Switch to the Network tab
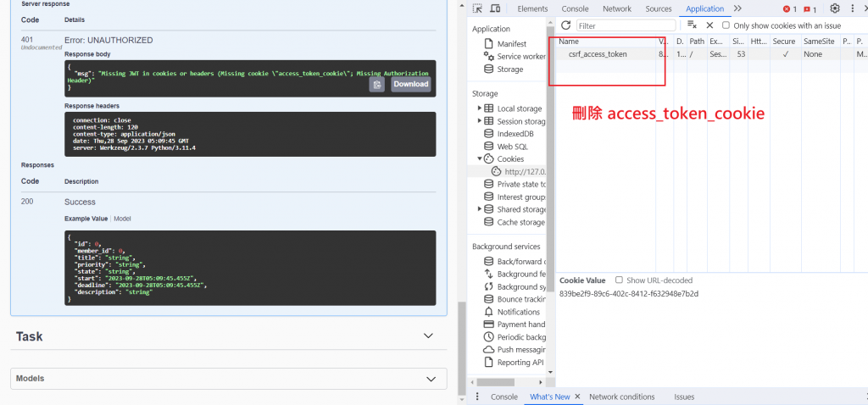868x405 pixels. [x=617, y=8]
